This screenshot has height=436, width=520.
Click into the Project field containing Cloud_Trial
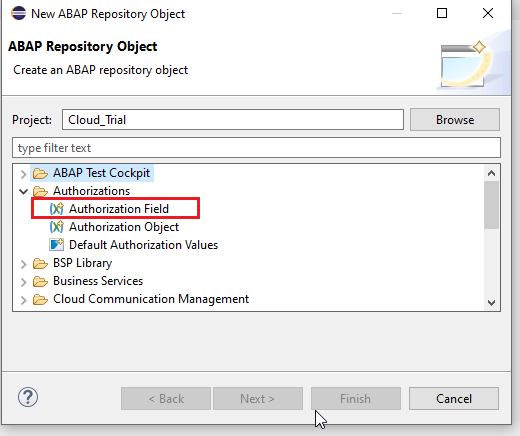[x=233, y=120]
